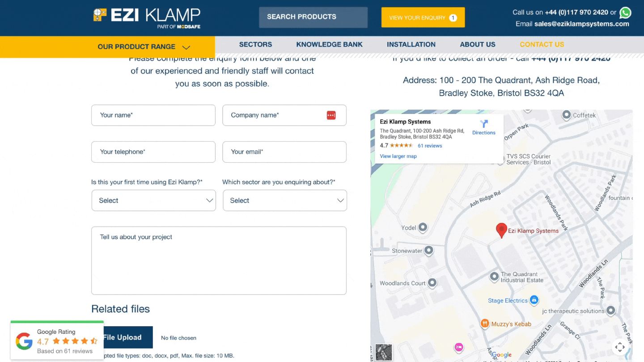Click View Your Enquiry button
This screenshot has height=362, width=644.
(x=423, y=17)
